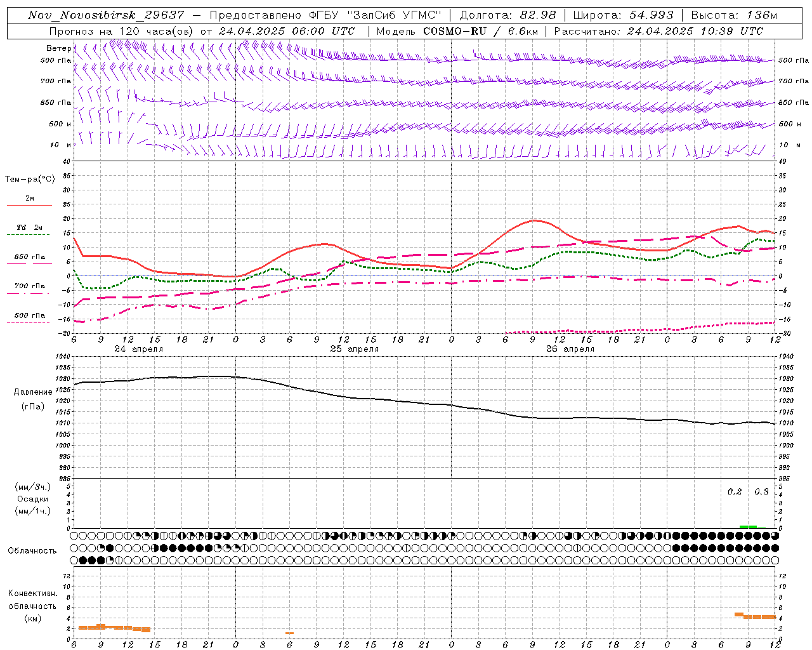Click the 24 апреля date label
This screenshot has height=650, width=812.
[x=138, y=349]
